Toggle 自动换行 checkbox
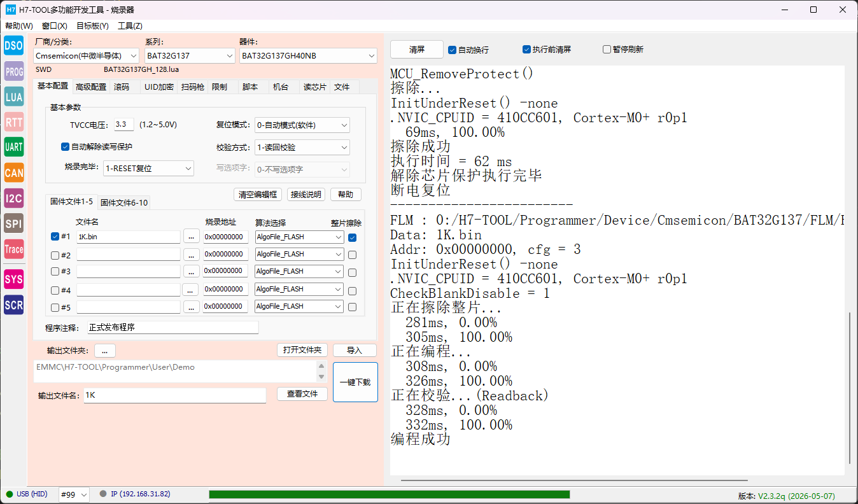 pyautogui.click(x=452, y=50)
